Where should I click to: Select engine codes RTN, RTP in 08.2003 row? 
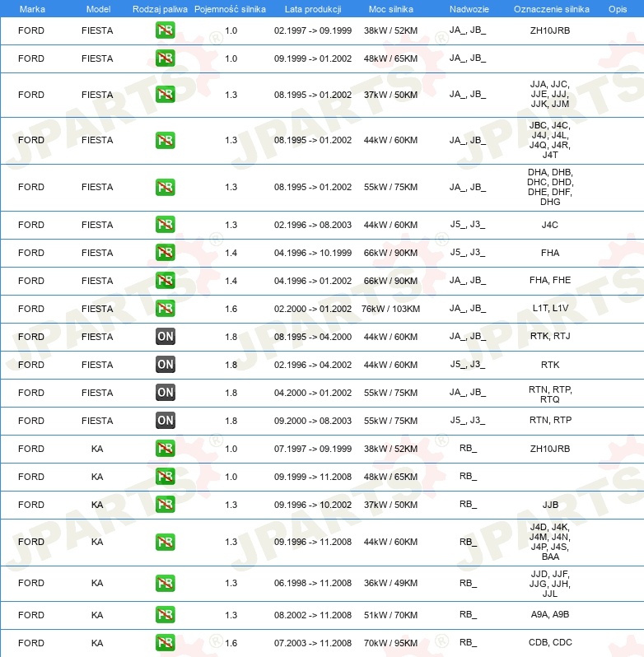[550, 420]
